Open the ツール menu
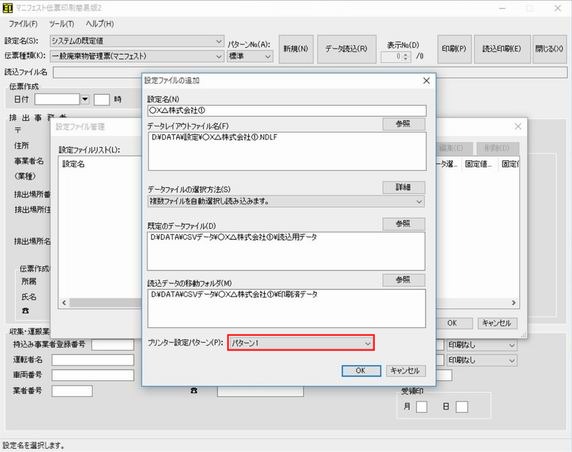Image resolution: width=572 pixels, height=452 pixels. (x=62, y=24)
